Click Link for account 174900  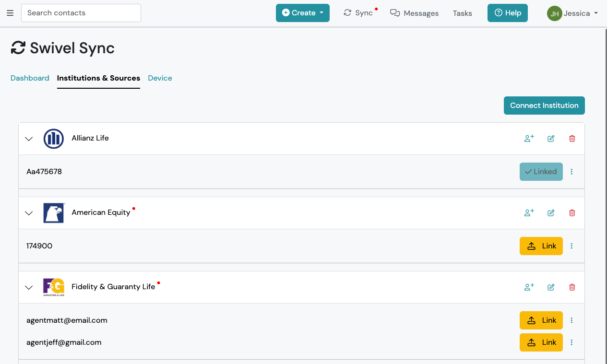click(x=541, y=246)
